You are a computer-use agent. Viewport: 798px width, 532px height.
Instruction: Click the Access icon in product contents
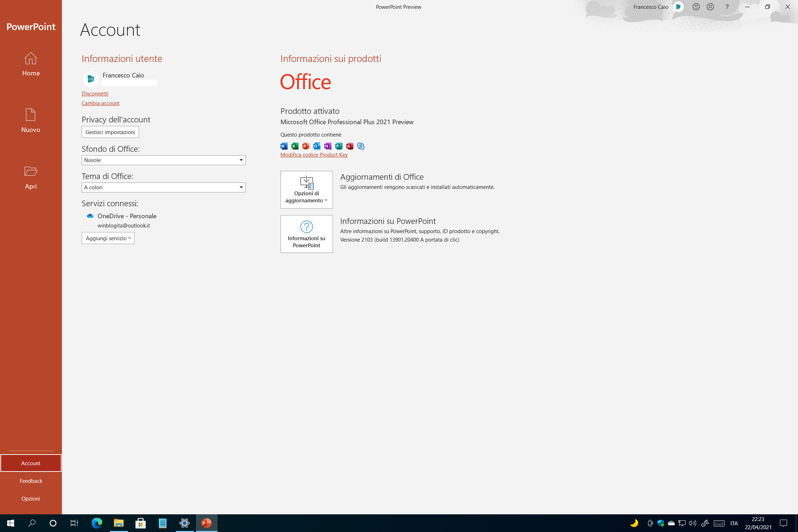[x=350, y=145]
